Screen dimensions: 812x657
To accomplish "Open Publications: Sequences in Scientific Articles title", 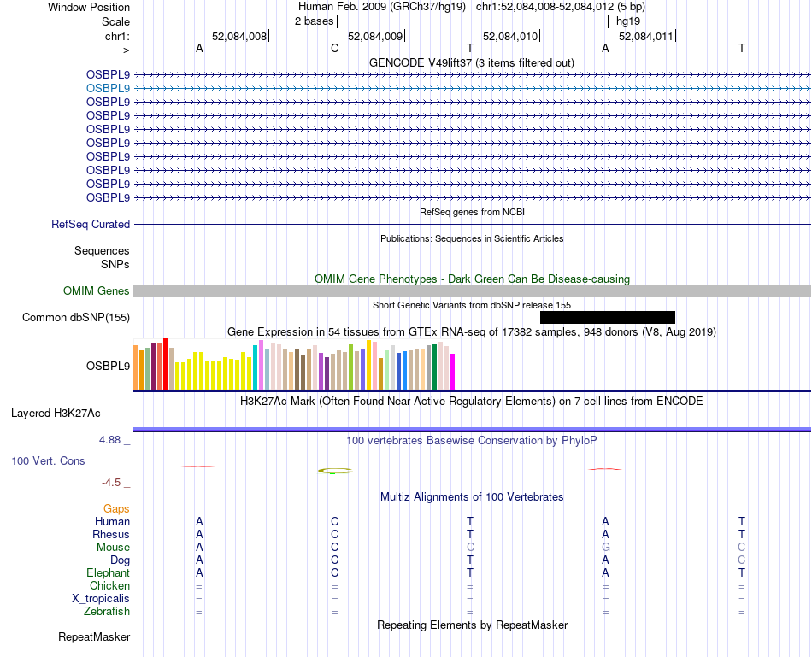I will click(472, 238).
